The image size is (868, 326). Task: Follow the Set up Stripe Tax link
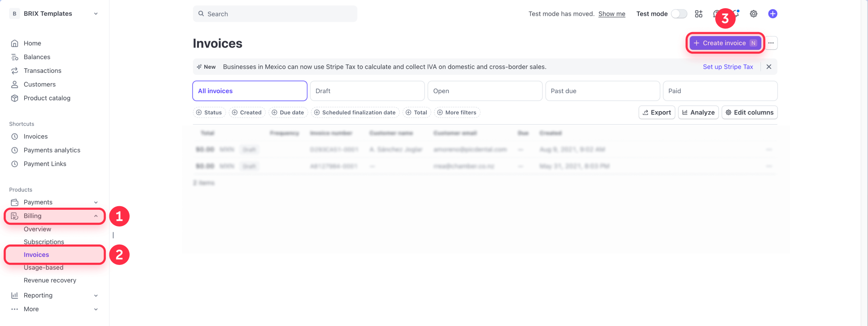coord(728,67)
